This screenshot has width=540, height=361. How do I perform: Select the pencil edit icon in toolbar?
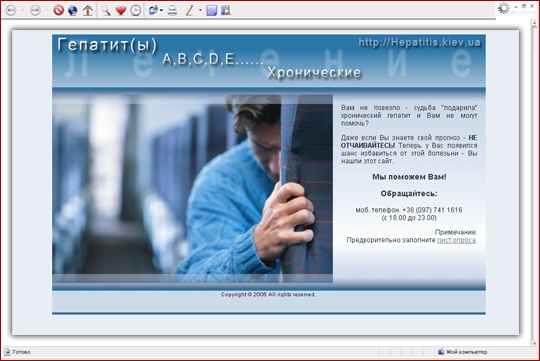click(x=189, y=10)
